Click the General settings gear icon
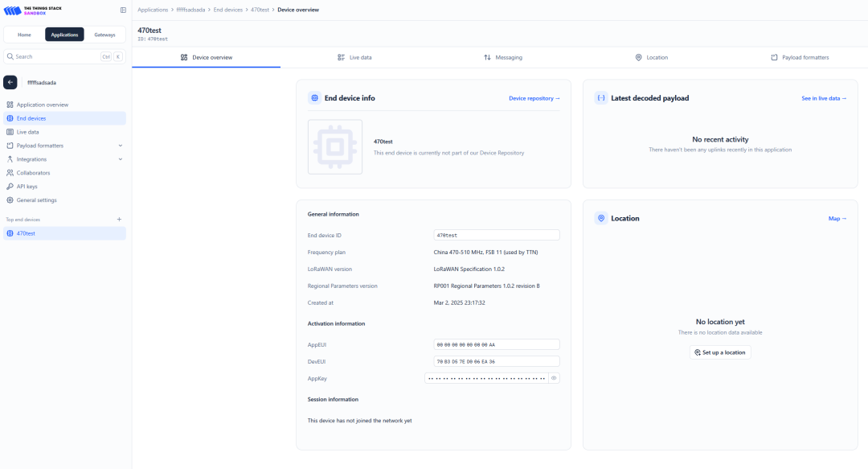868x469 pixels. (10, 200)
